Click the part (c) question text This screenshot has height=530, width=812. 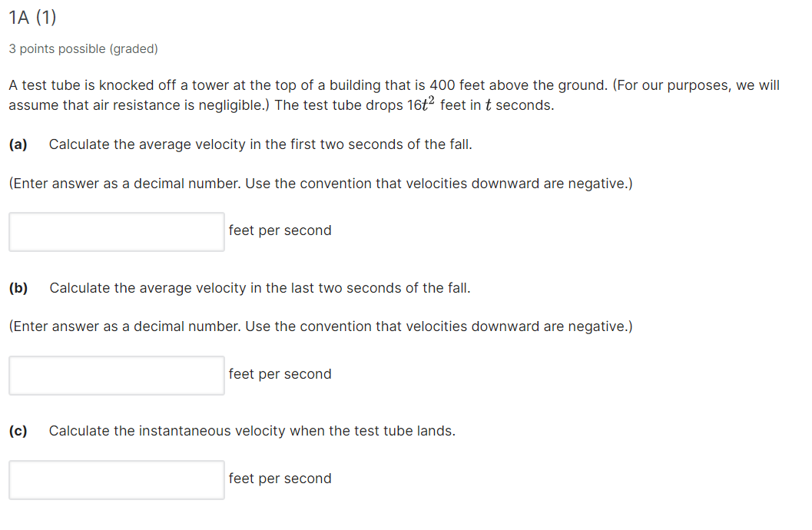pos(252,430)
